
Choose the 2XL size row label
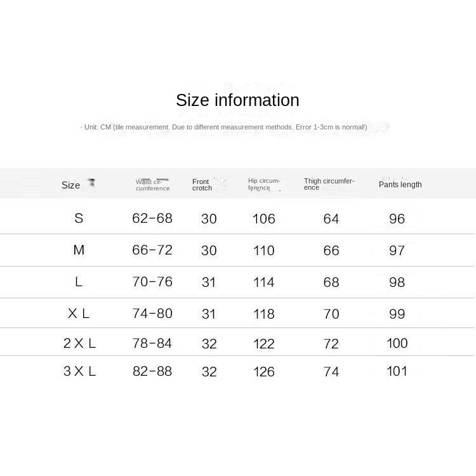pos(79,343)
